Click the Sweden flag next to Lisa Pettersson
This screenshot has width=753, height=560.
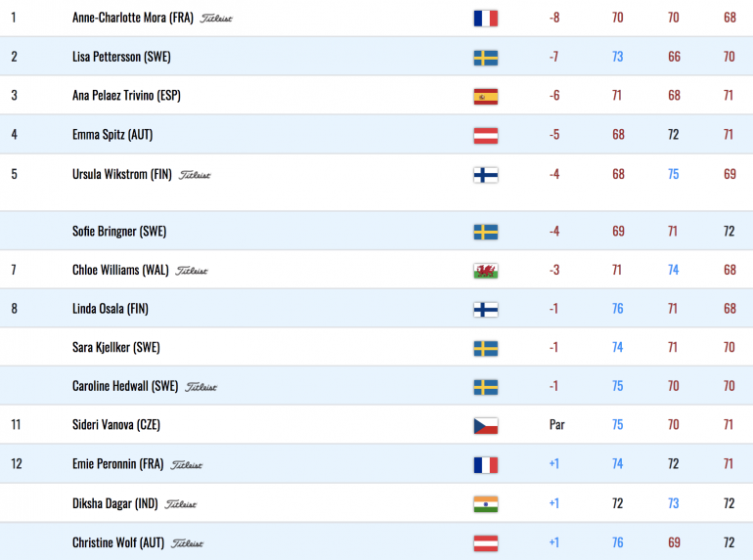pos(485,58)
